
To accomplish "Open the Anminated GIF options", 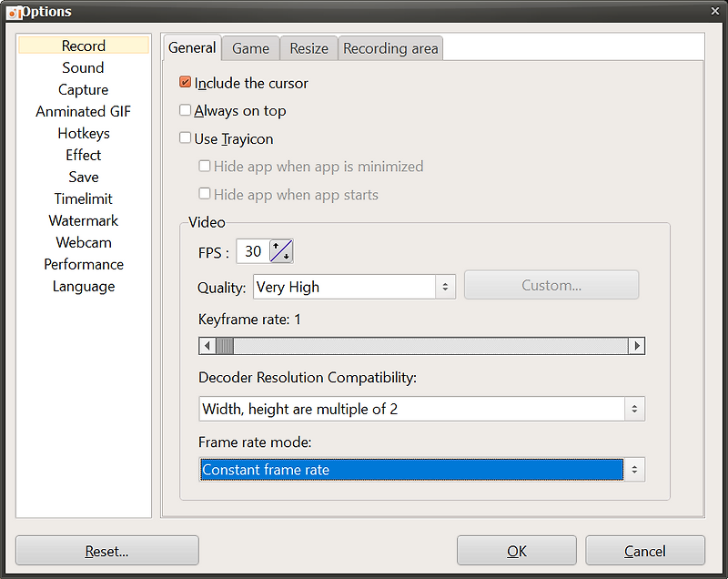I will tap(83, 111).
